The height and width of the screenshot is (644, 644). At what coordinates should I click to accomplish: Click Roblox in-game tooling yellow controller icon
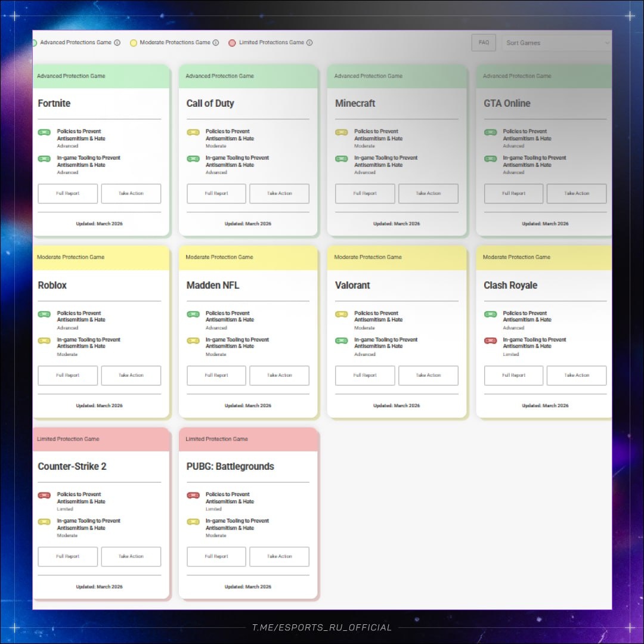coord(44,340)
